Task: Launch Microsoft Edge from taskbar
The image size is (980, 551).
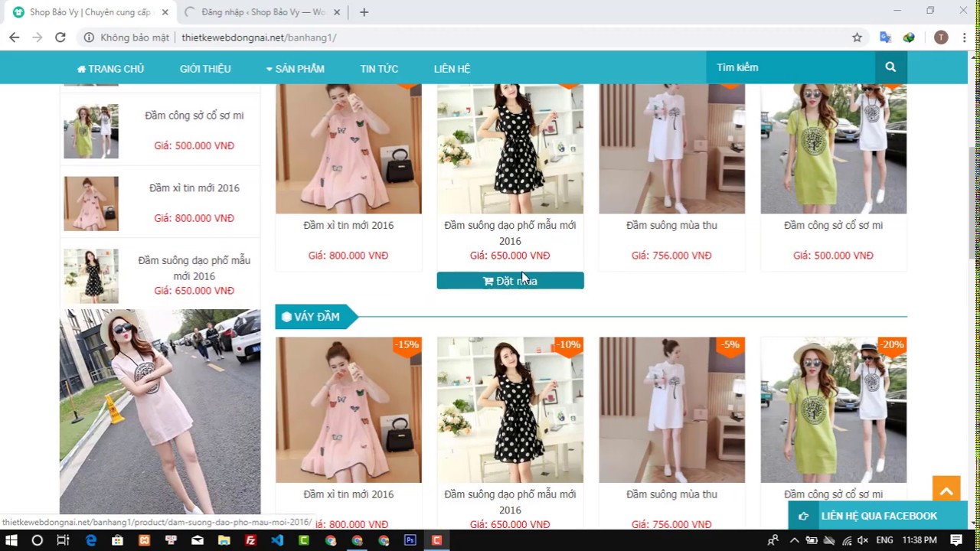Action: click(x=91, y=540)
